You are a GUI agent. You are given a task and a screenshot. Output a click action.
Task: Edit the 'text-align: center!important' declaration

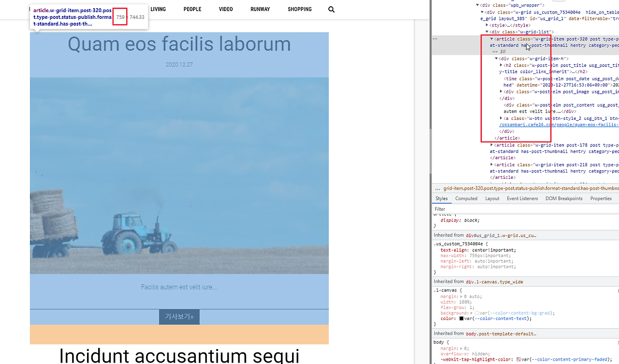pos(478,250)
